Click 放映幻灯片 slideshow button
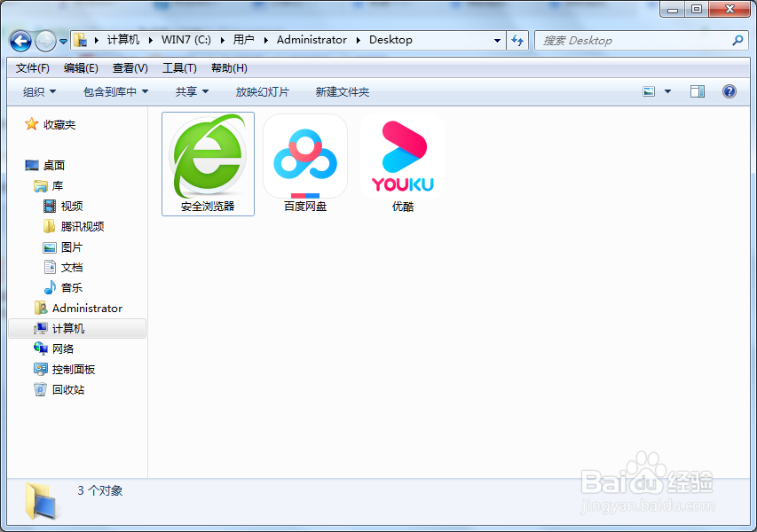Screen dimensions: 757x532 point(262,91)
